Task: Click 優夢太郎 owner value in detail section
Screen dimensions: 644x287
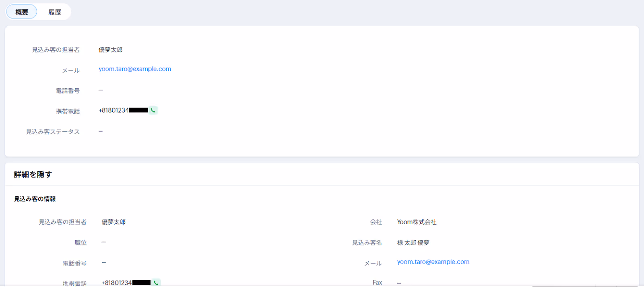Action: (114, 222)
